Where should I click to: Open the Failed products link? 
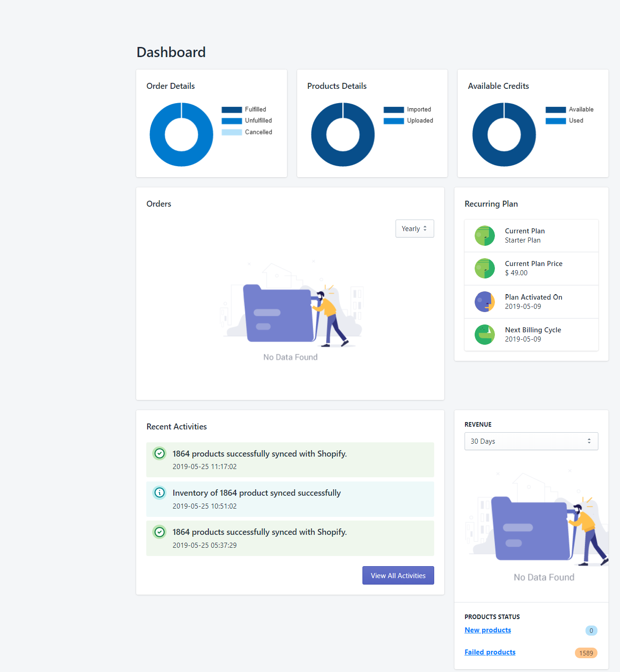pos(490,652)
